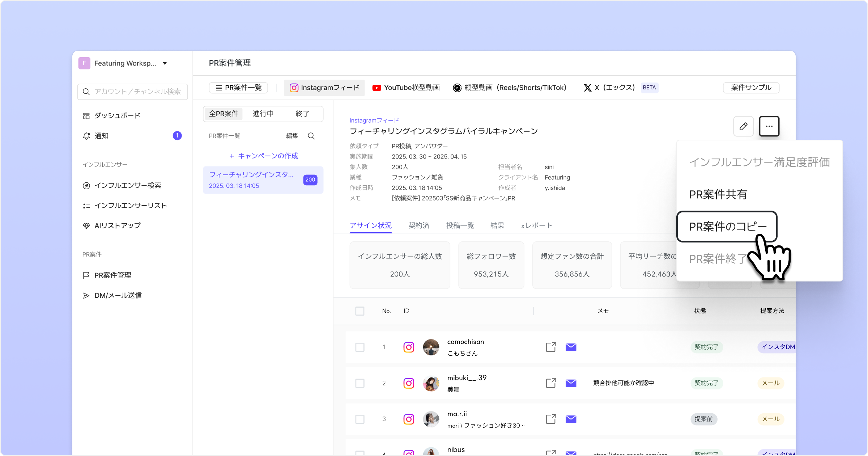The image size is (868, 456).
Task: Open the 契約完了 status dropdown for comochisan
Action: click(706, 347)
